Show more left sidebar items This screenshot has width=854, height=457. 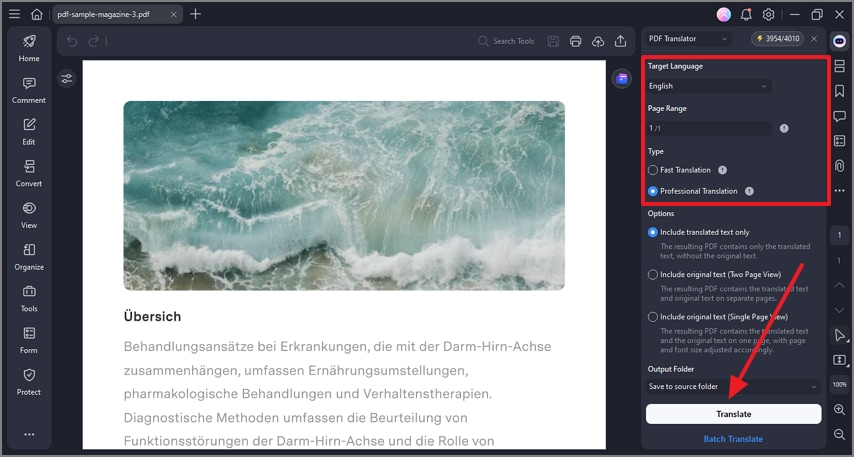(x=29, y=434)
